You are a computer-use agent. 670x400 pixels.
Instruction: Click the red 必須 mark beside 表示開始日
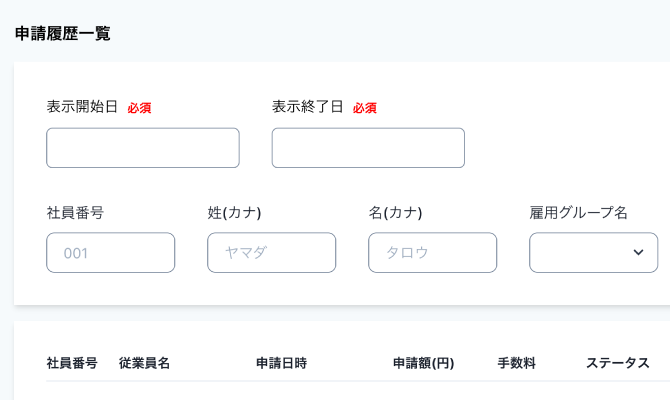click(x=139, y=108)
